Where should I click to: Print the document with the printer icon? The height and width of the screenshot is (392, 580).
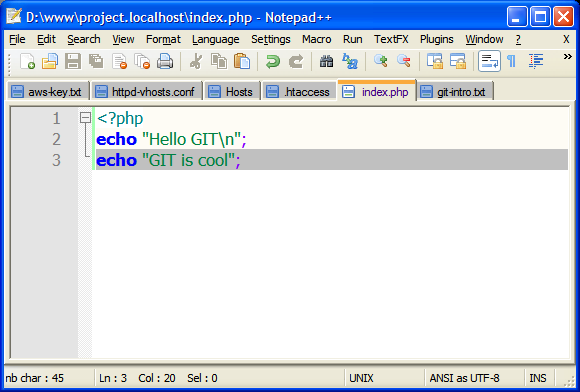click(165, 61)
